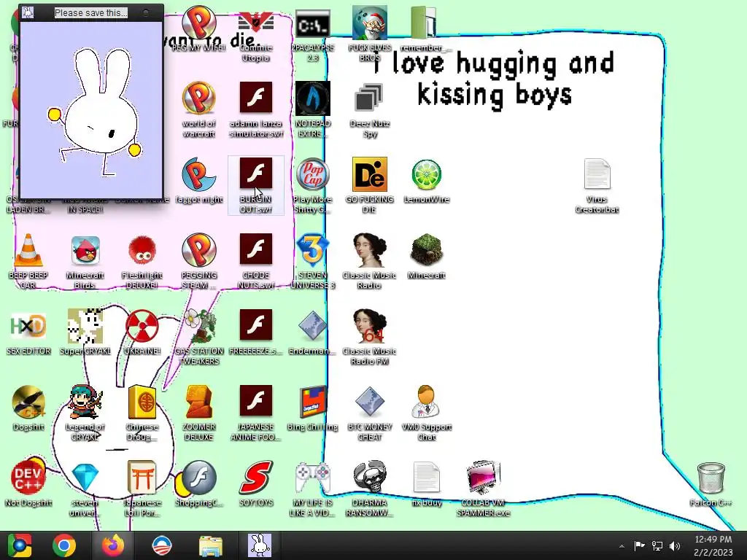The image size is (747, 560).
Task: Open the Classic Music Radio icon
Action: tap(370, 261)
